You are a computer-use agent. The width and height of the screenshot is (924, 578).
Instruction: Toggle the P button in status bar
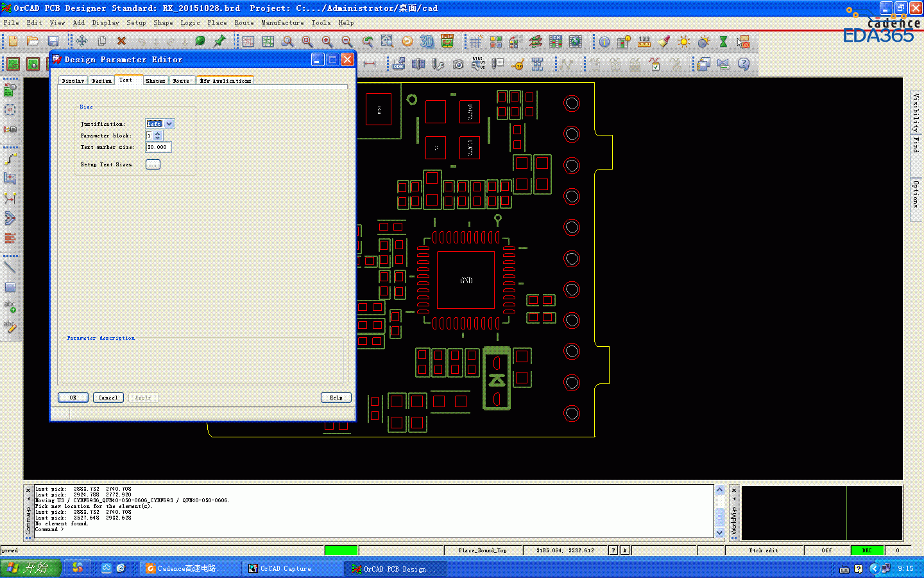click(x=613, y=550)
